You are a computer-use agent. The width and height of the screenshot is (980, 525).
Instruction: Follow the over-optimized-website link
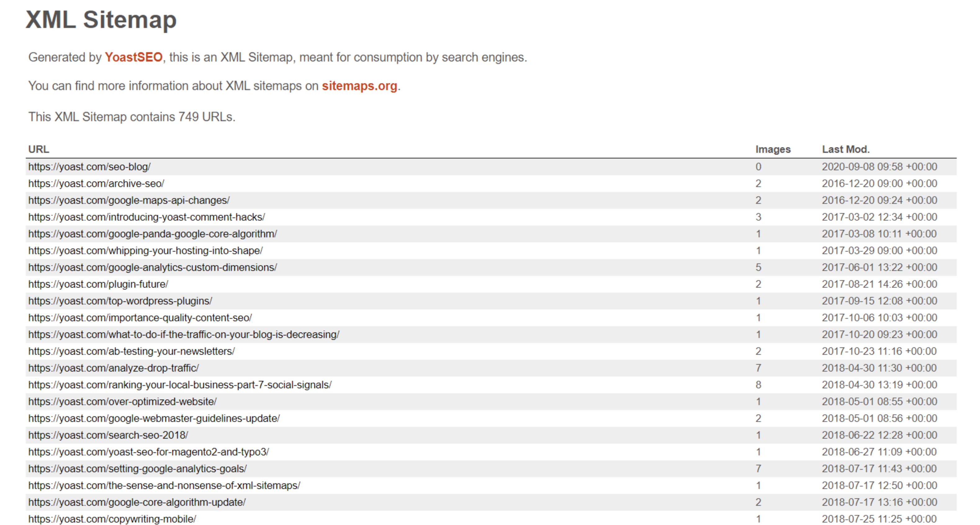tap(123, 401)
